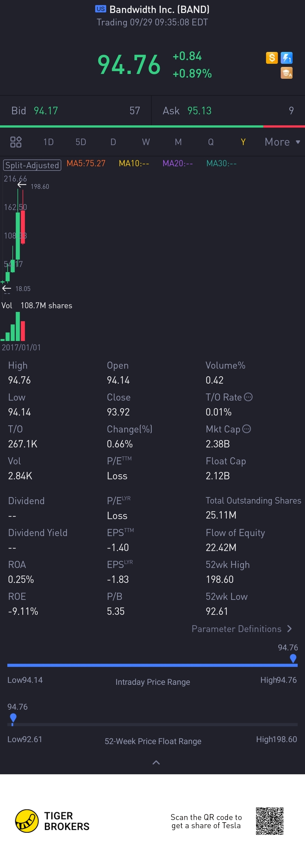Screen dimensions: 305x868
Task: Tap the orange stacked layers badge icon
Action: pyautogui.click(x=286, y=73)
